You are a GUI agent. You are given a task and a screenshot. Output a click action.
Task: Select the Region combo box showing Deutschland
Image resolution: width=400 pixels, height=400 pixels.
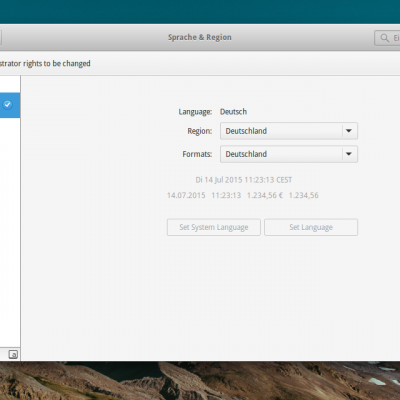(289, 131)
